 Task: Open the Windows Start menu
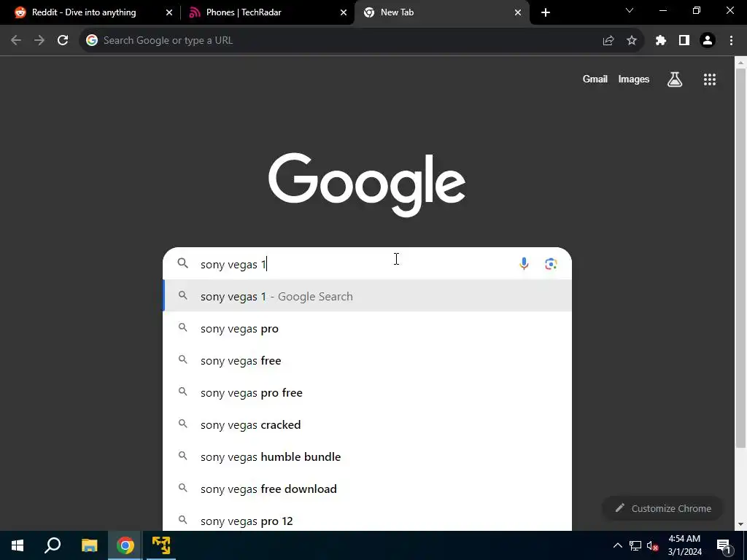pos(18,545)
